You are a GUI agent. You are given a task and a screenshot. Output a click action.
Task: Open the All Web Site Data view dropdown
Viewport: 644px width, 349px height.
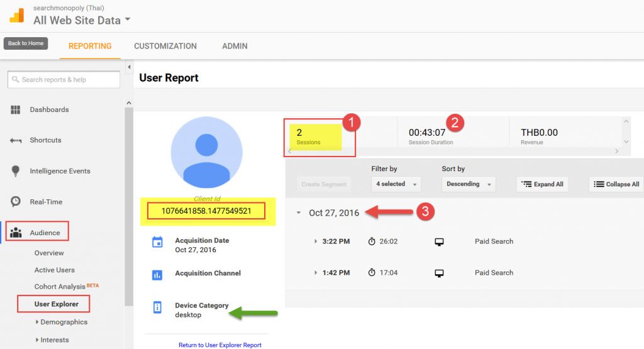(82, 20)
